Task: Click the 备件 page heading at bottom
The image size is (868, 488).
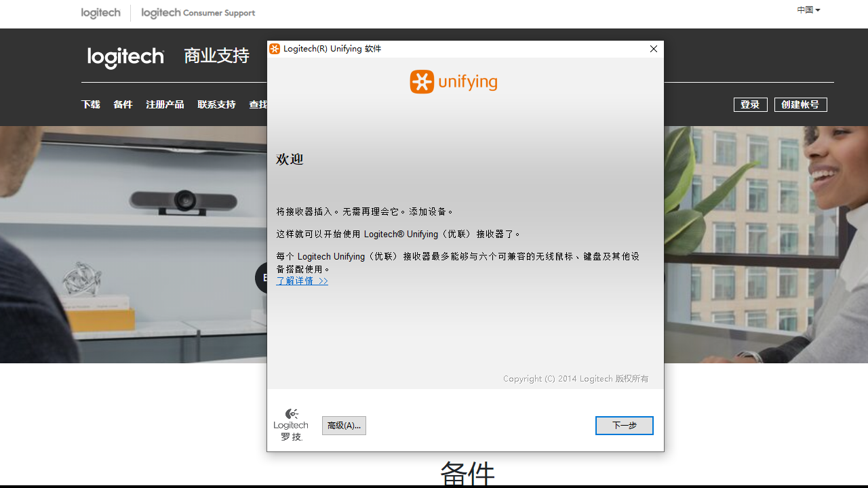Action: 467,473
